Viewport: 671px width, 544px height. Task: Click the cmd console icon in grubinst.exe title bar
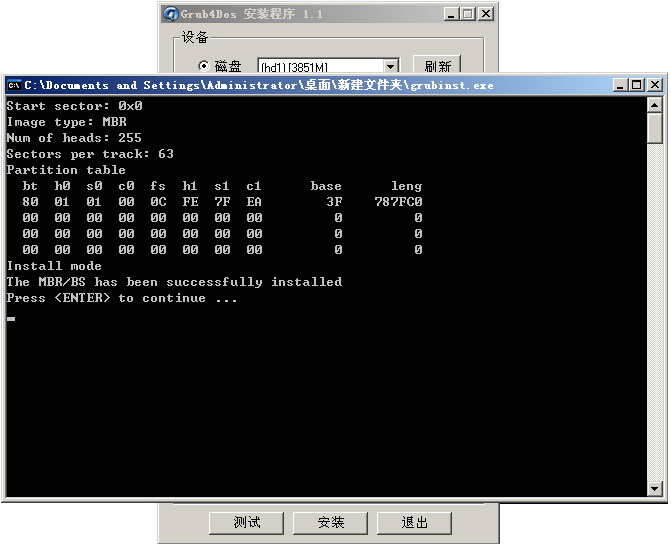tap(14, 86)
